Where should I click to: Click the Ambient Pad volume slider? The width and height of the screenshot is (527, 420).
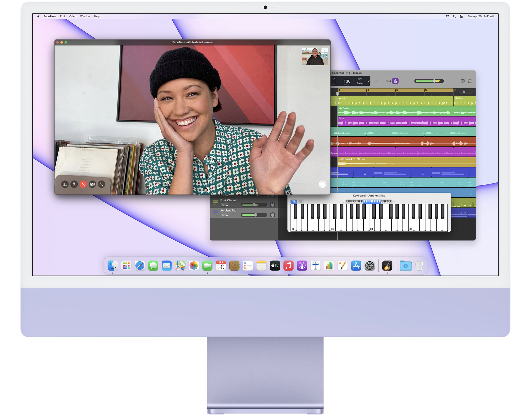254,215
